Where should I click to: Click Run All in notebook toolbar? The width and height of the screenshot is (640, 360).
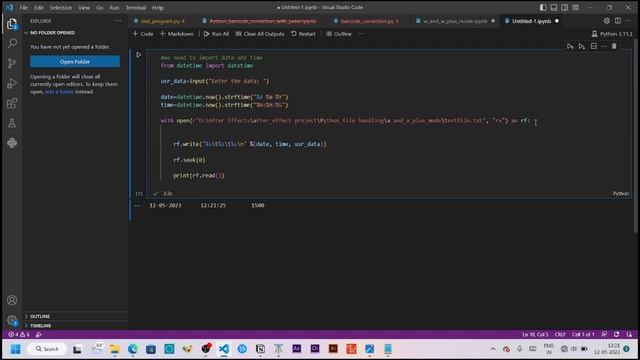coord(216,34)
